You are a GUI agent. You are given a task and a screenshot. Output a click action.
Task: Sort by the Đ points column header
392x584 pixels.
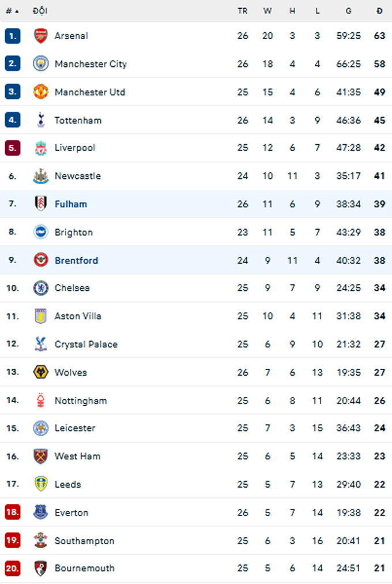click(x=379, y=11)
